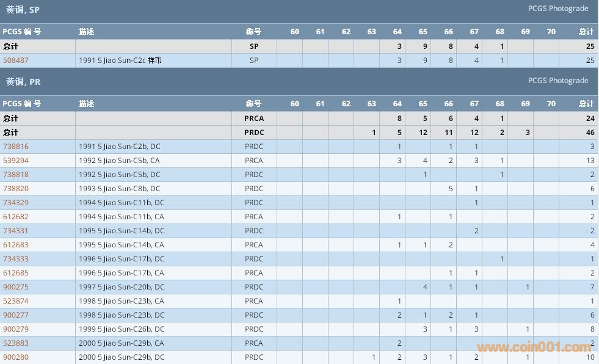Click PCGS Photograde in 黄铜, SP section
This screenshot has height=364, width=599.
point(557,9)
